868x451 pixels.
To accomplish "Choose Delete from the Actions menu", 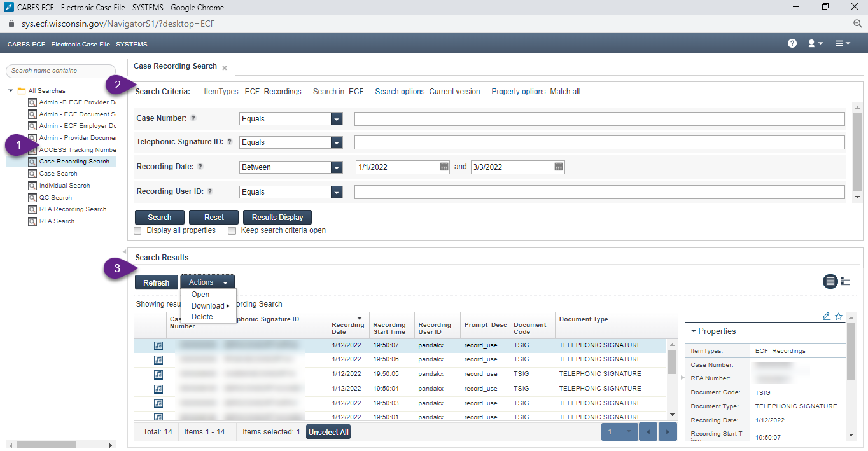I will tap(202, 317).
